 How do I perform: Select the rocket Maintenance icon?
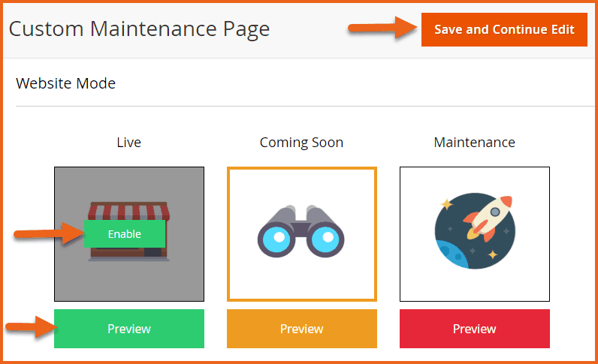coord(475,233)
